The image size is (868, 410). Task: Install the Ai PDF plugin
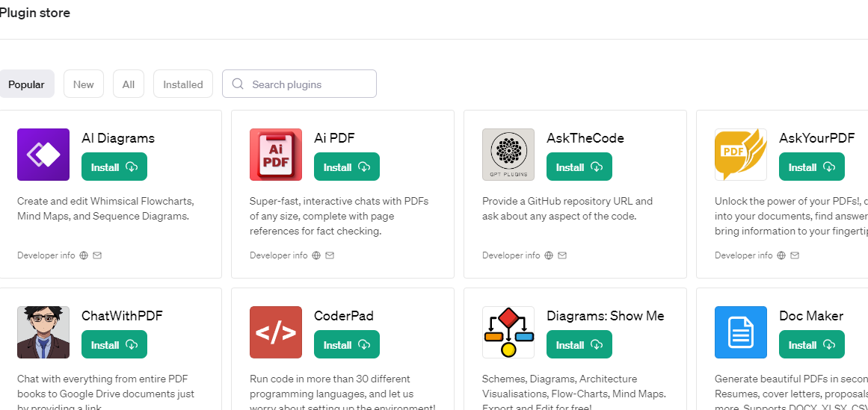point(347,167)
